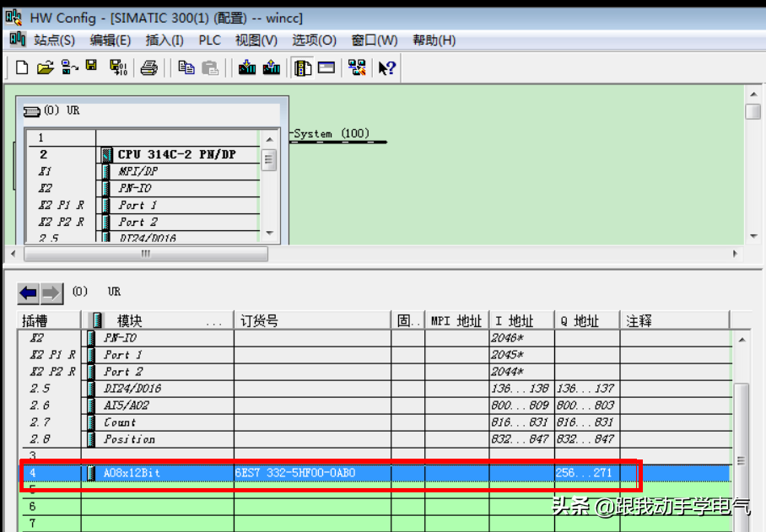Click rack list scroll down arrow

click(270, 233)
